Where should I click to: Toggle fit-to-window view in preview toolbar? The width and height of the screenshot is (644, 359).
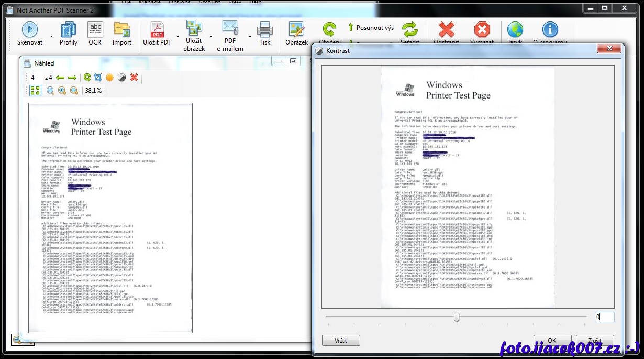[x=35, y=91]
